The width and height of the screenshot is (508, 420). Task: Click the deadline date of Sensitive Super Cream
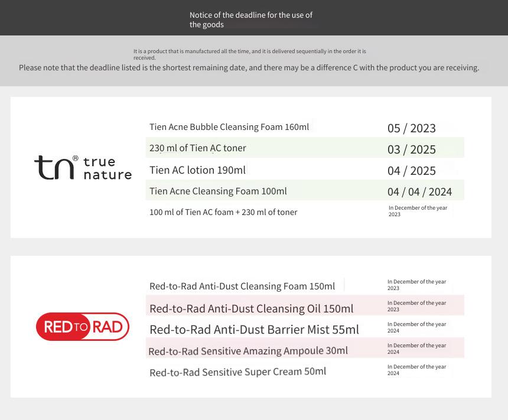(416, 370)
